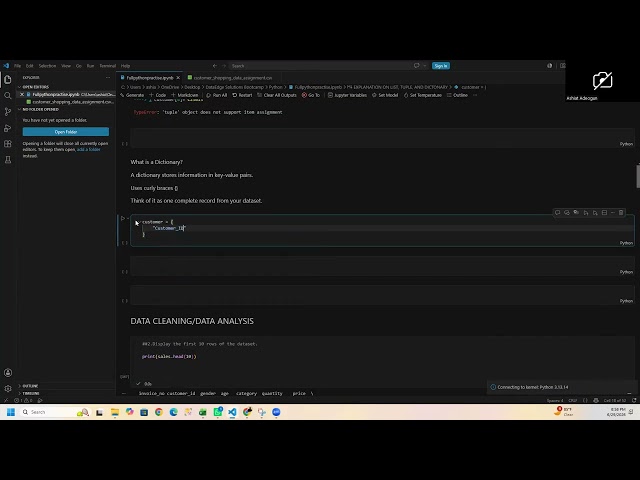640x480 pixels.
Task: Open run options chevron beside the cell run button
Action: click(128, 218)
